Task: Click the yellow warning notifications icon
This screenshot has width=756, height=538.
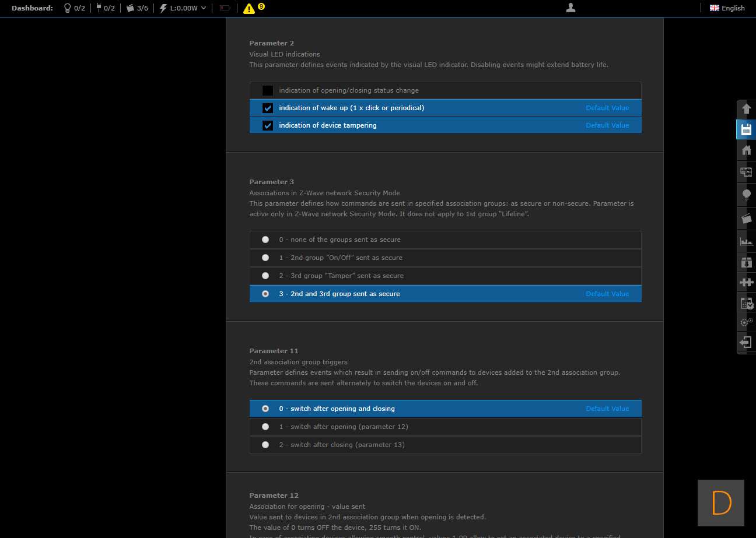Action: pos(249,8)
